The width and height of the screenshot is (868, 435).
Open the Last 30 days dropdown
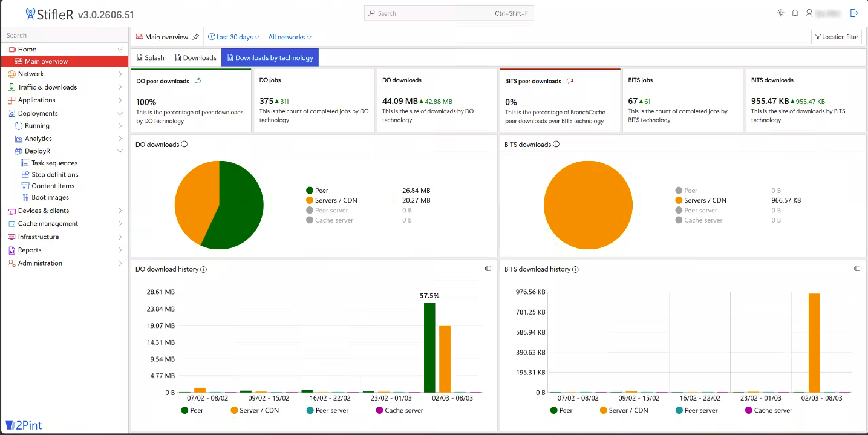click(233, 37)
